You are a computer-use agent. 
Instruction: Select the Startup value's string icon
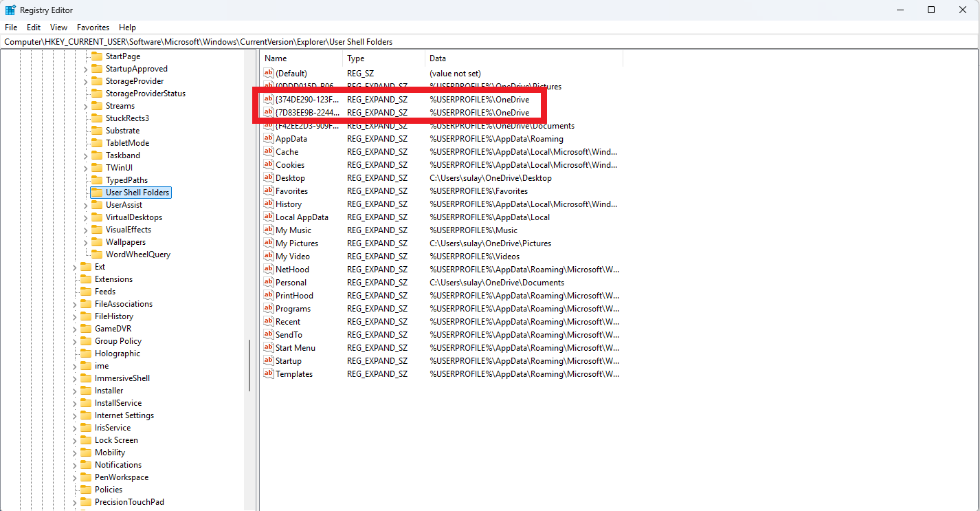click(x=269, y=361)
